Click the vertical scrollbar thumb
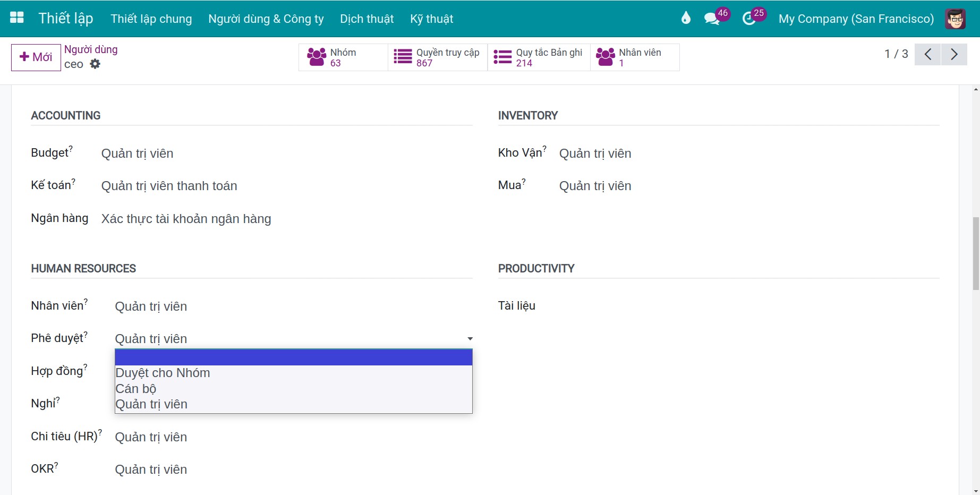Image resolution: width=980 pixels, height=495 pixels. (x=976, y=253)
